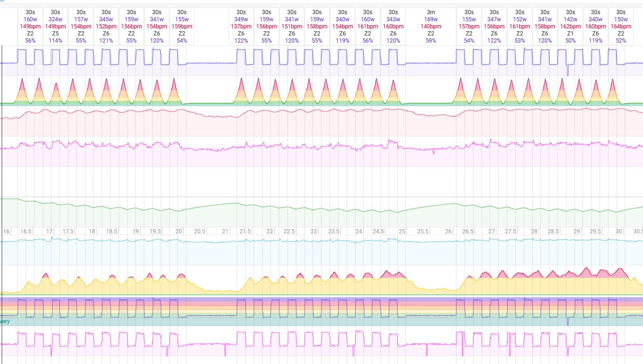
Task: Click the 21 minute axis label
Action: [x=225, y=231]
